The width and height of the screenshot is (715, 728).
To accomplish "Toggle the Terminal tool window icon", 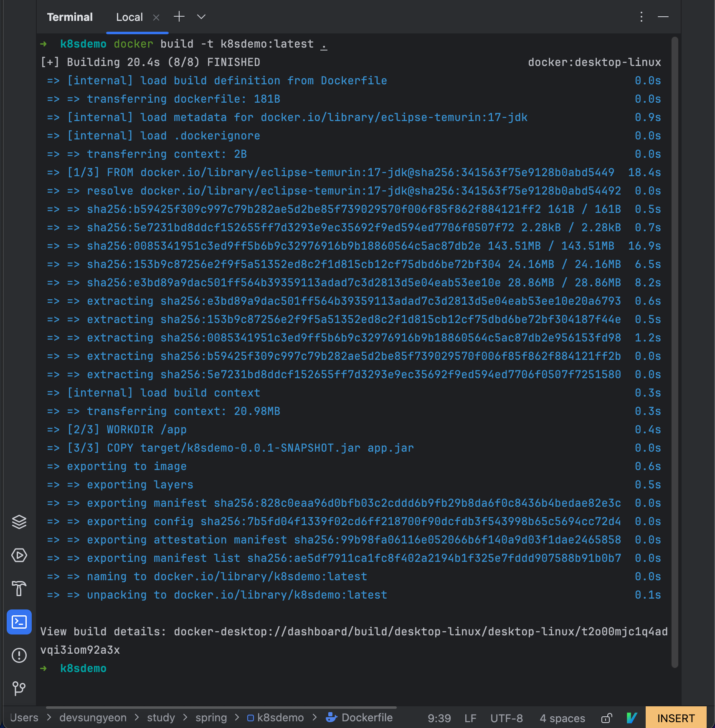I will point(19,622).
